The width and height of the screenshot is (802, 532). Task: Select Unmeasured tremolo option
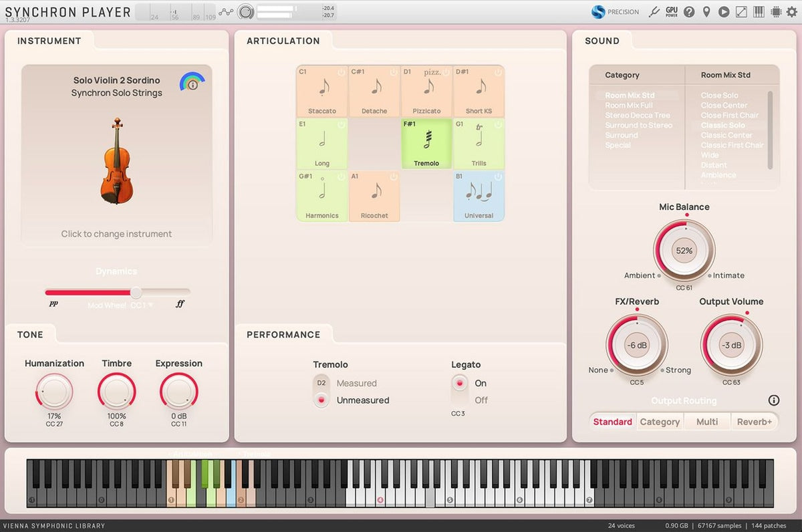(x=363, y=400)
